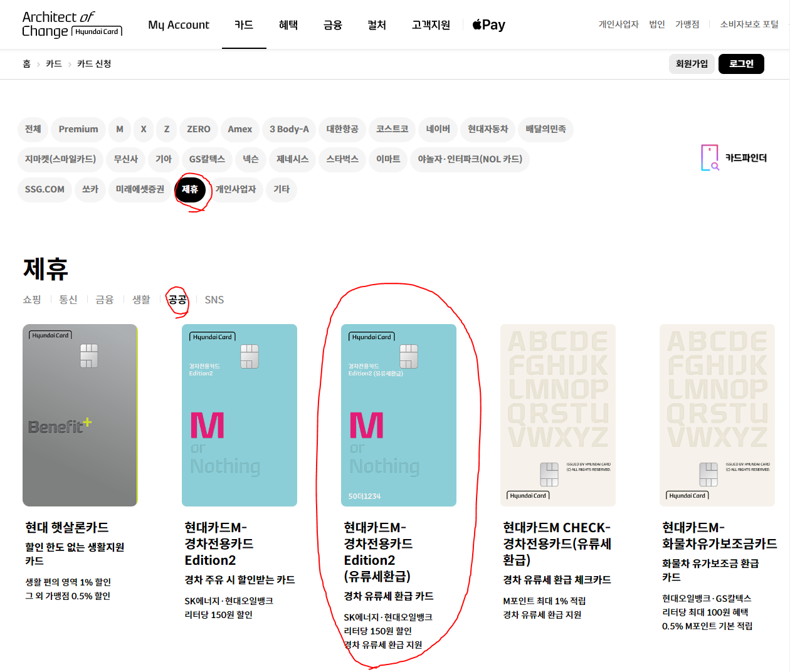
Task: Switch to the 통신 sub-tab
Action: point(68,300)
